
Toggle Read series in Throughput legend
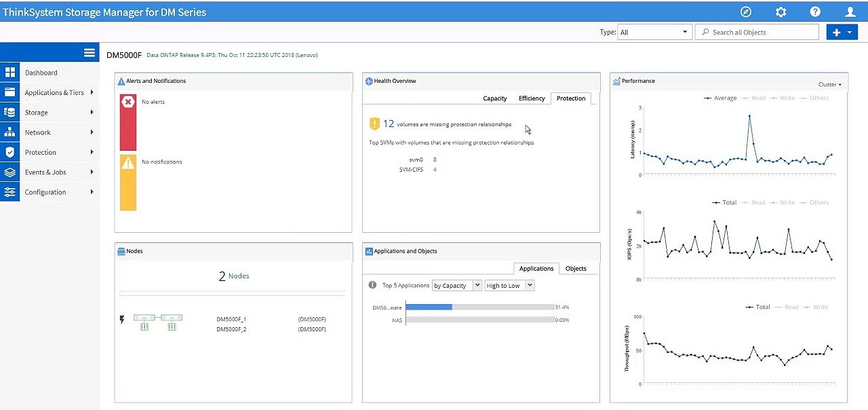(787, 307)
